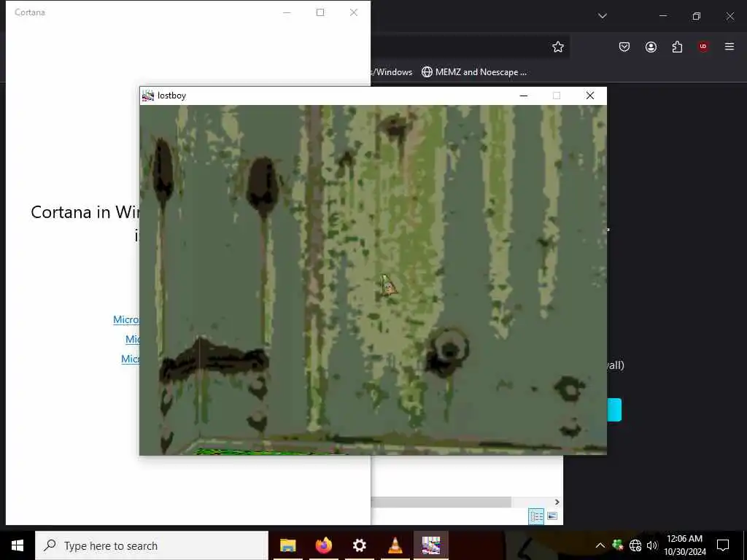Open the volume speaker tray icon

coord(652,545)
